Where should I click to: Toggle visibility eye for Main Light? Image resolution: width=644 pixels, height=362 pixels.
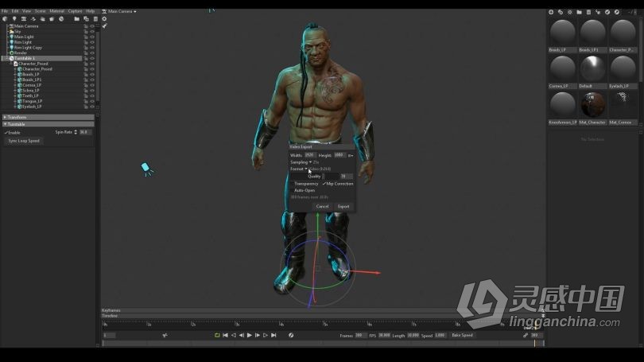(x=92, y=37)
